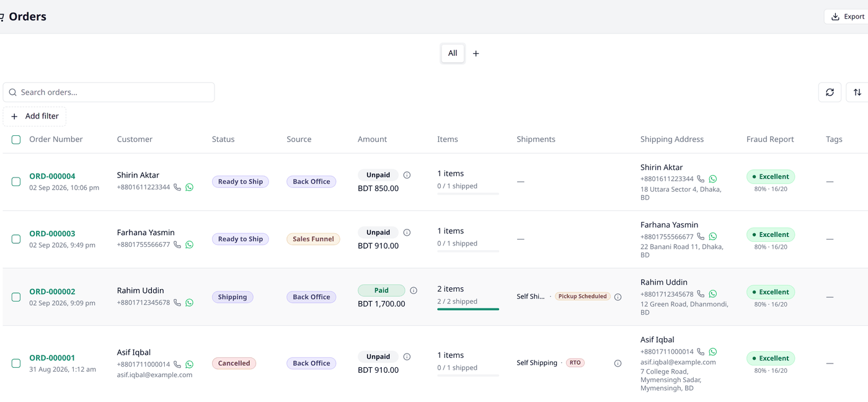WhatsApp Shirin Aktar from Customer column
Screen dimensions: 868x402
point(189,187)
